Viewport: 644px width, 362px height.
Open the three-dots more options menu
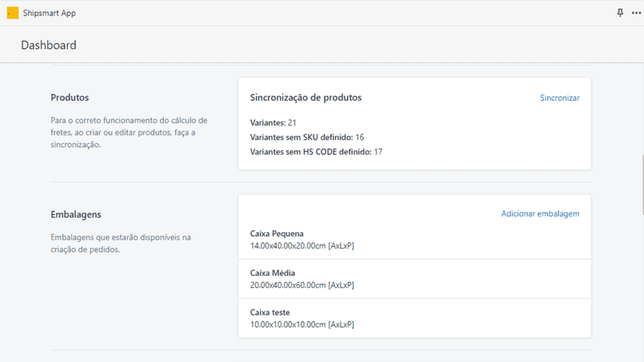coord(636,12)
